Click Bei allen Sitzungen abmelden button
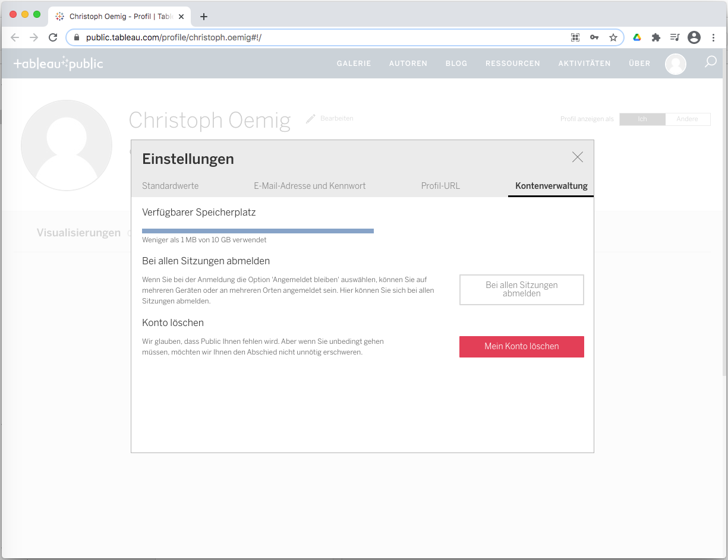Screen dimensions: 728x560 click(521, 289)
